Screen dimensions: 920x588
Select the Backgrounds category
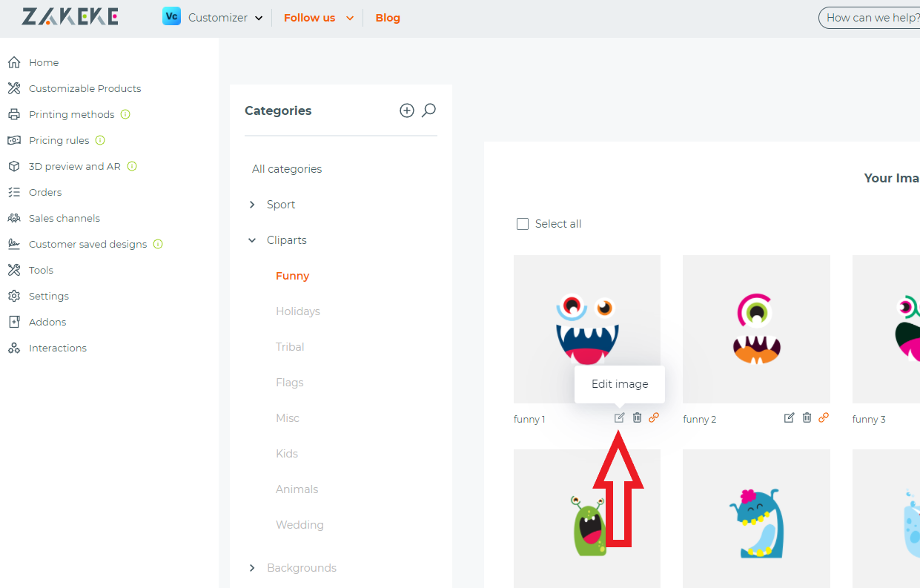click(302, 568)
